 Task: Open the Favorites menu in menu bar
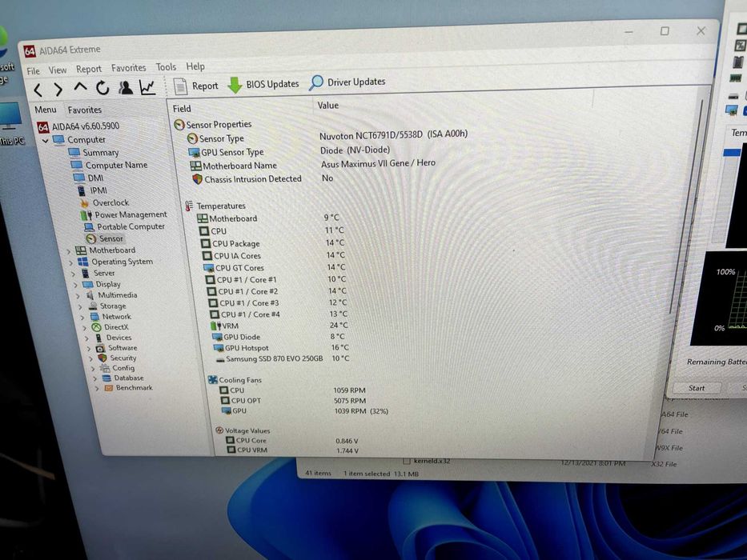(129, 68)
